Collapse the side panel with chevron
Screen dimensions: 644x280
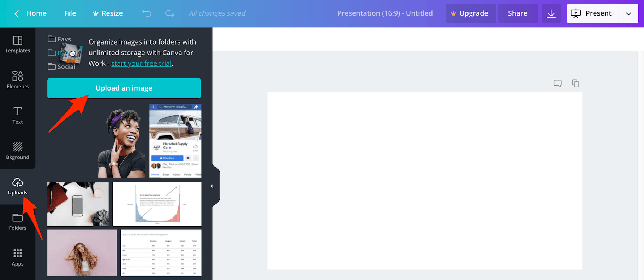tap(212, 186)
